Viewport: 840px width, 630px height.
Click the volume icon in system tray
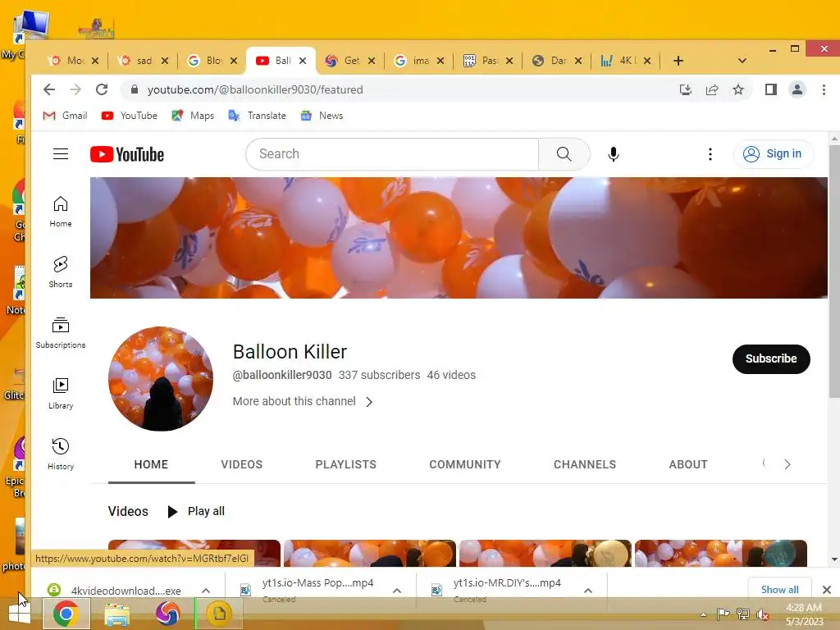pos(762,614)
